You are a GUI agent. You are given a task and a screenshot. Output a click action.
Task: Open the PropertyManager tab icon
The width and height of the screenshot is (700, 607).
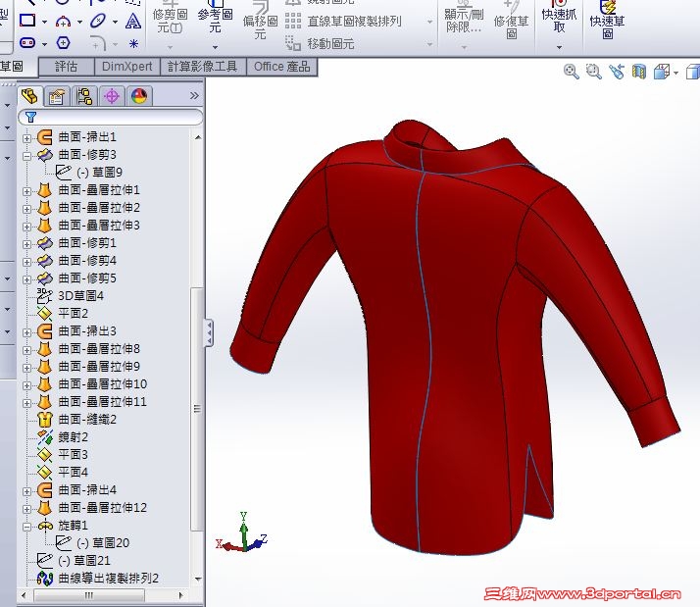pos(57,96)
